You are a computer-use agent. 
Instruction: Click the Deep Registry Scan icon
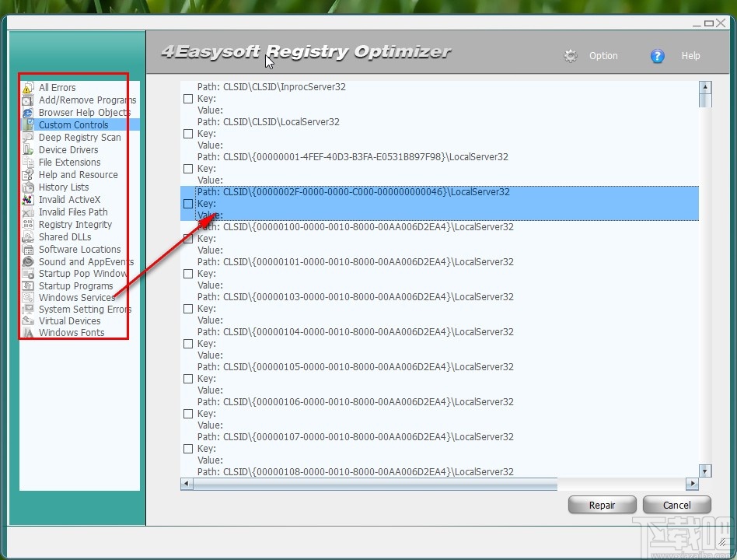pyautogui.click(x=28, y=138)
